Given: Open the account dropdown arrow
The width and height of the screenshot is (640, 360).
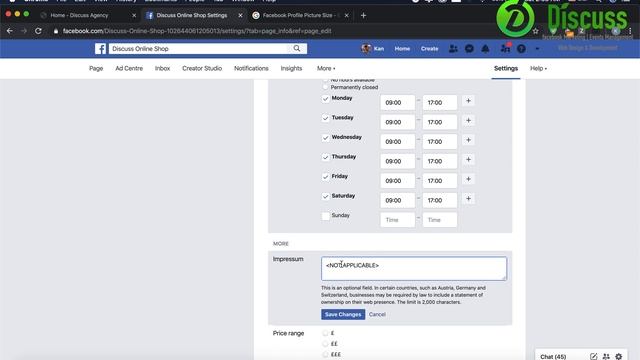Looking at the screenshot, I should (537, 49).
